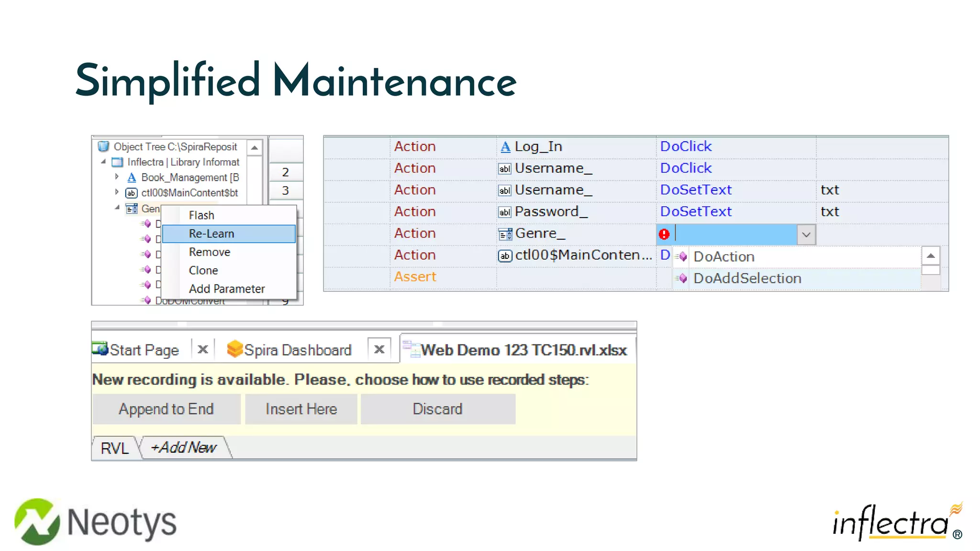Click Start Page tab icon
This screenshot has width=980, height=551.
[x=100, y=349]
